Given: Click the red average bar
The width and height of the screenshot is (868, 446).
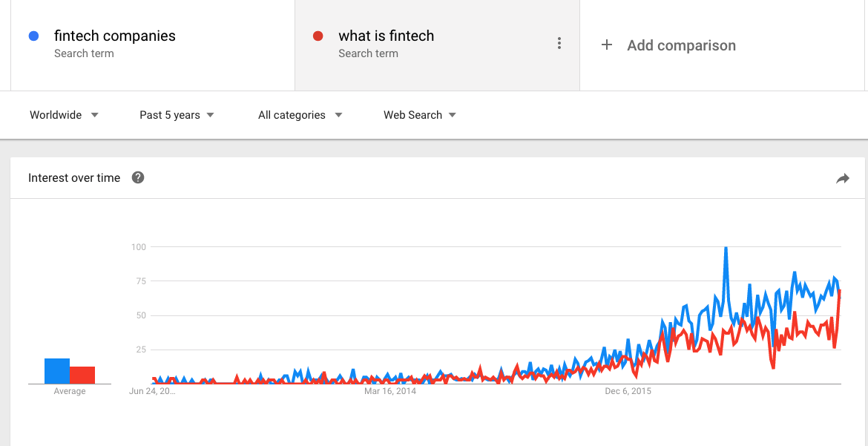Looking at the screenshot, I should coord(82,375).
